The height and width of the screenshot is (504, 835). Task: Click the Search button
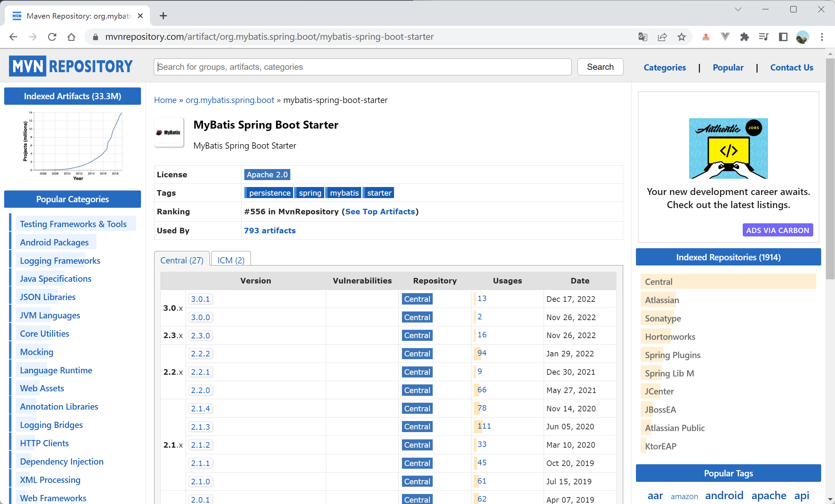coord(600,67)
